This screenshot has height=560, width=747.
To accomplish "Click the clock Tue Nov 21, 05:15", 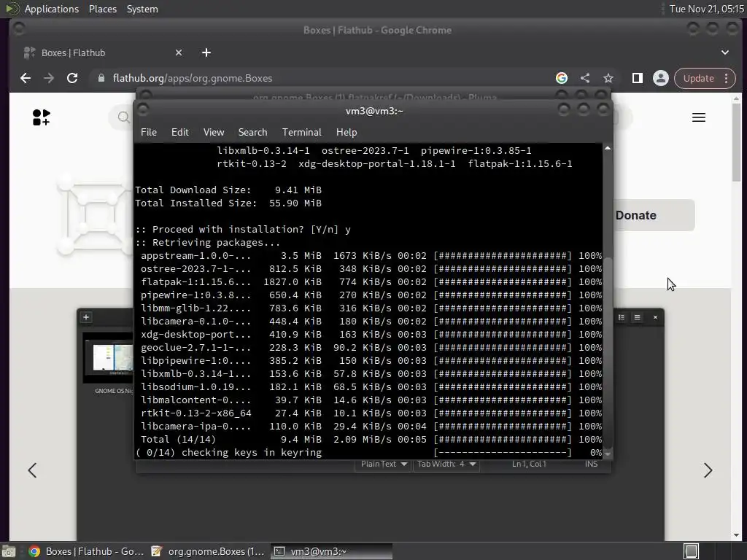I will tap(706, 9).
